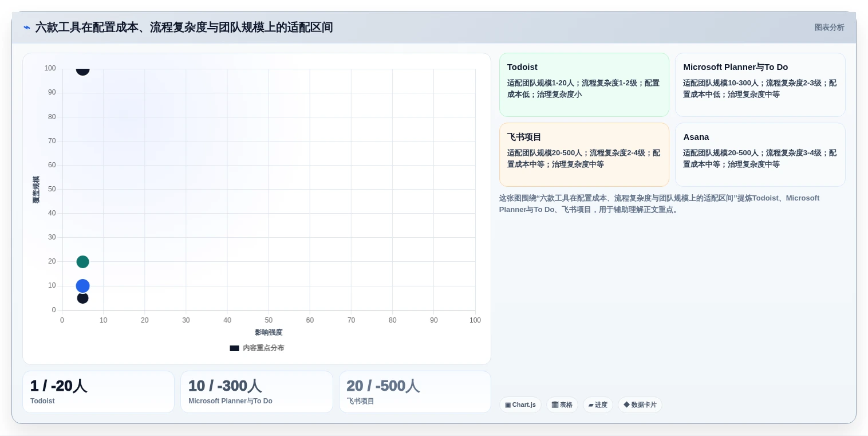Image resolution: width=868 pixels, height=436 pixels.
Task: Select the 进度 tag
Action: coord(598,404)
